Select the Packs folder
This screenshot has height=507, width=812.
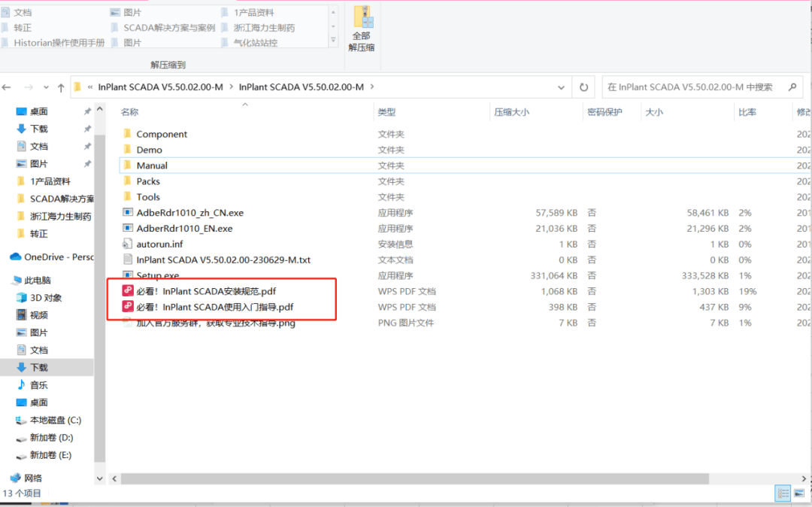click(148, 181)
